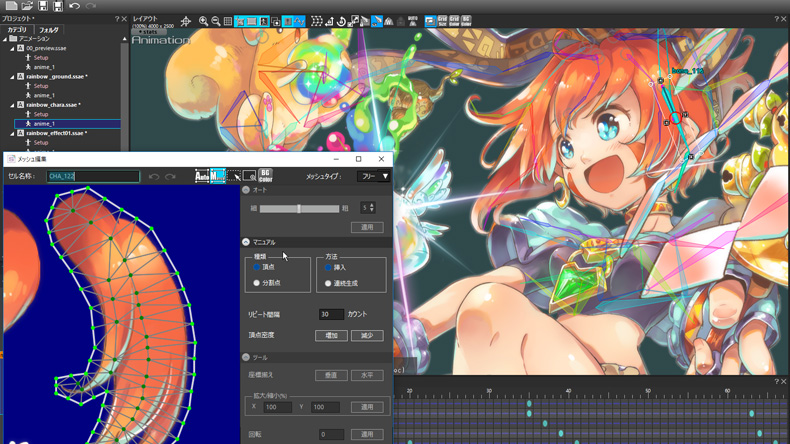790x444 pixels.
Task: Center the layout view with crosshair icon
Action: click(x=186, y=21)
